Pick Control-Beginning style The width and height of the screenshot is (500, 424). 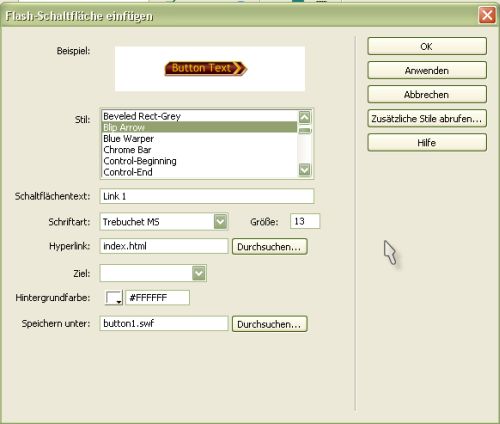click(x=199, y=161)
